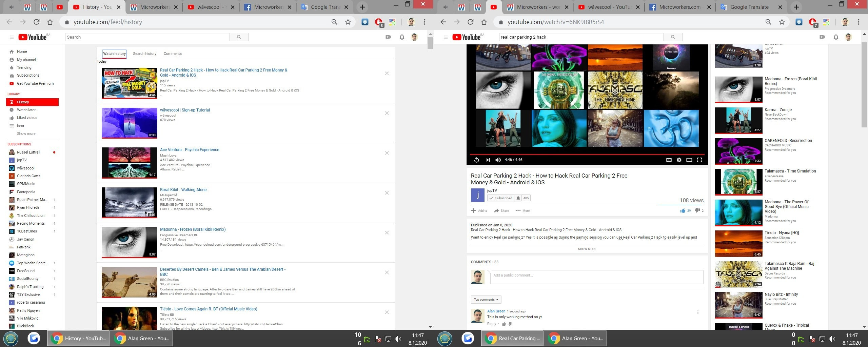Click the hamburger guide menu in left window
Image resolution: width=868 pixels, height=347 pixels.
(12, 37)
